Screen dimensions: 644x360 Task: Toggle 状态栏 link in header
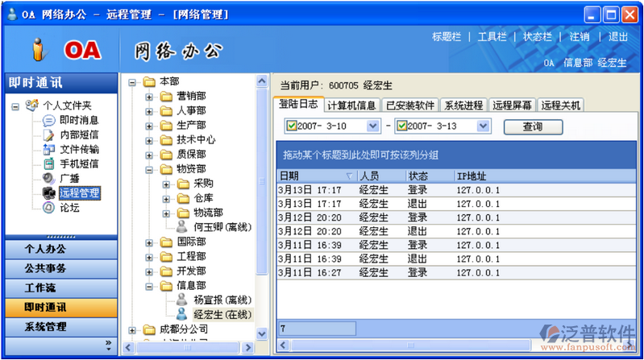[538, 37]
